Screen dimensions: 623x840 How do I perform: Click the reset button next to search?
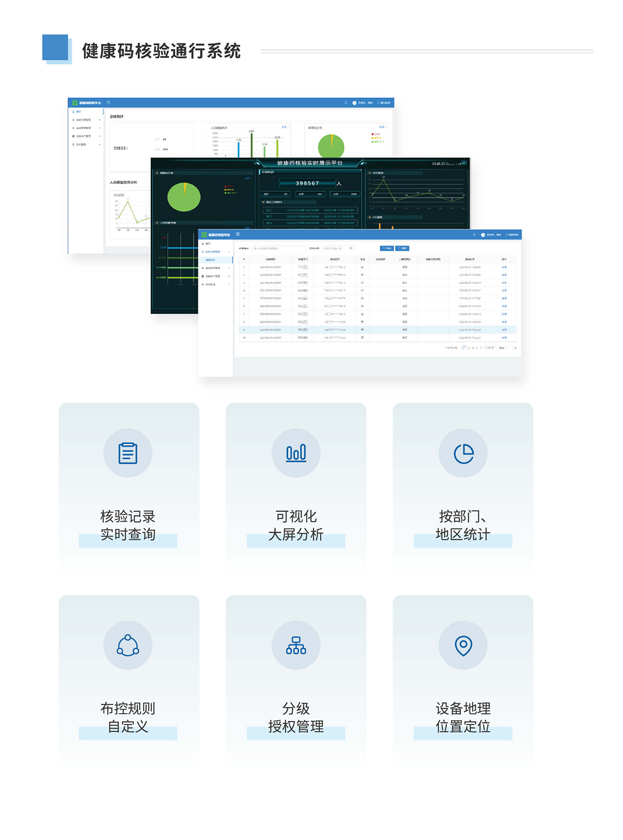point(403,248)
